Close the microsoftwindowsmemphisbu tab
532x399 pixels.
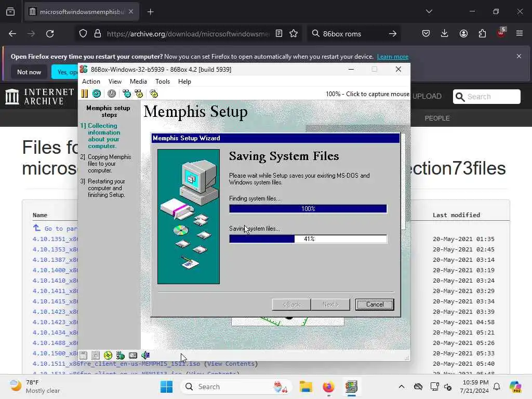click(131, 12)
